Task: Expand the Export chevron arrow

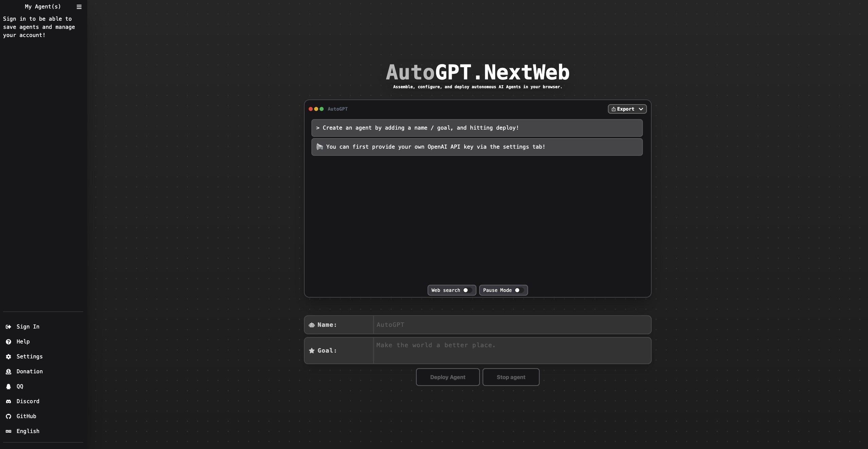Action: (x=641, y=109)
